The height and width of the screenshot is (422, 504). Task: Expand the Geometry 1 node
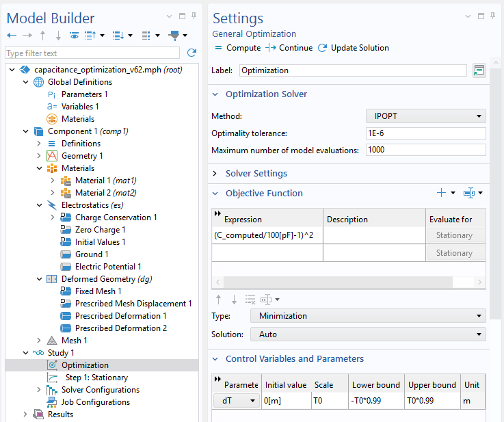[39, 156]
